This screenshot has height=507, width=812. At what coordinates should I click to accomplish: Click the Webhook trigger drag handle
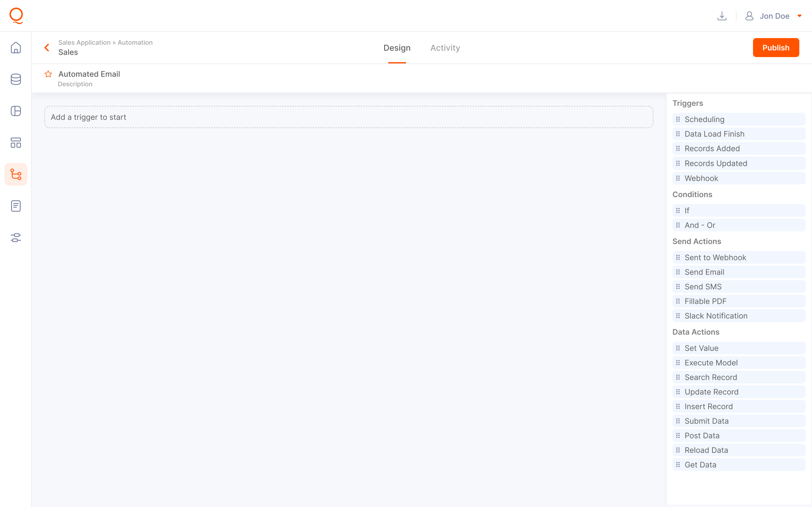point(678,178)
